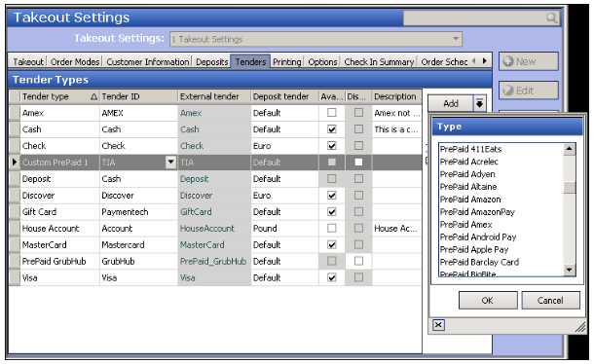Confirm selection with the OK button
The width and height of the screenshot is (594, 364).
click(x=488, y=301)
